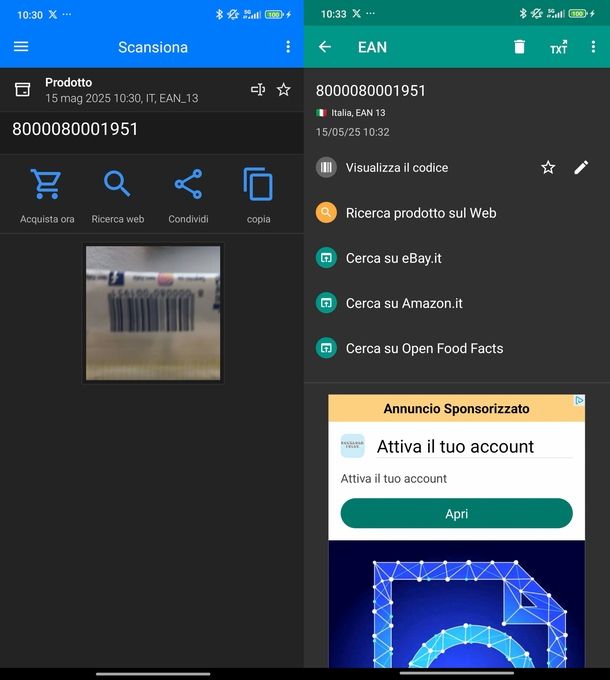Star the Prodotto scan as favorite

(284, 89)
